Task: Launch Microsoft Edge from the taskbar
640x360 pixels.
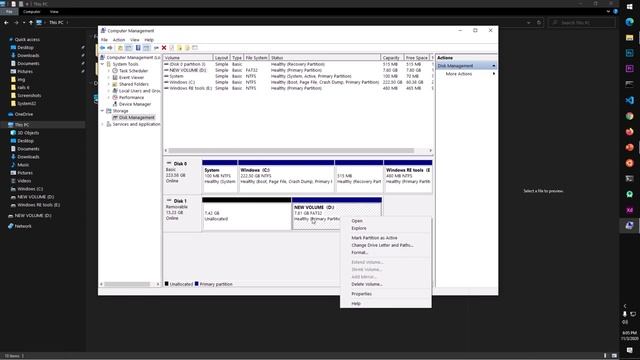Action: [629, 22]
